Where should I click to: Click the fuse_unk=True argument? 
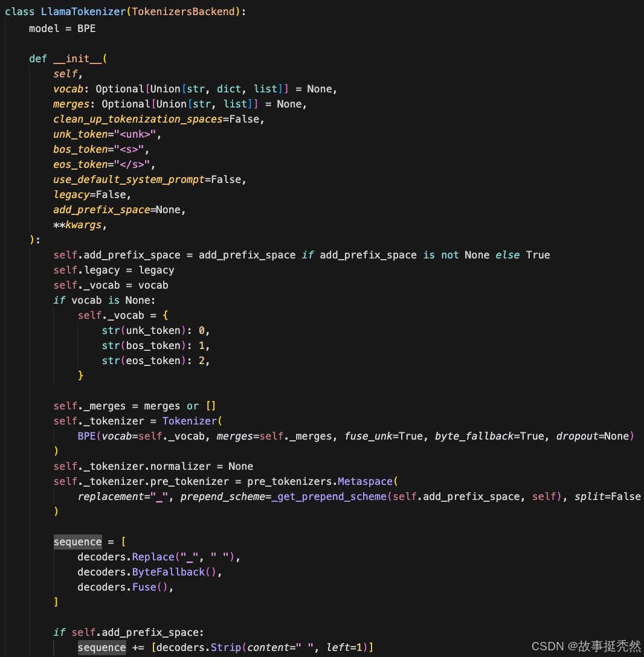click(x=383, y=436)
